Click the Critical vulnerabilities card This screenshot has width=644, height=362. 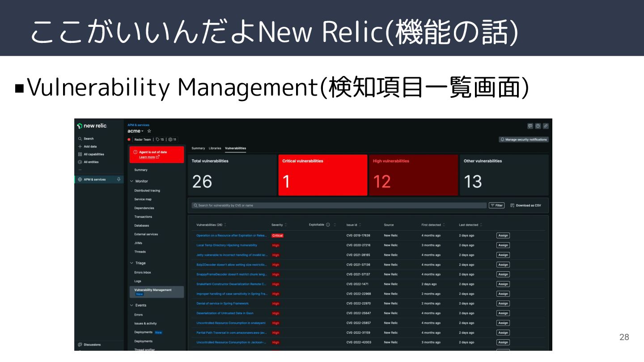pyautogui.click(x=323, y=175)
